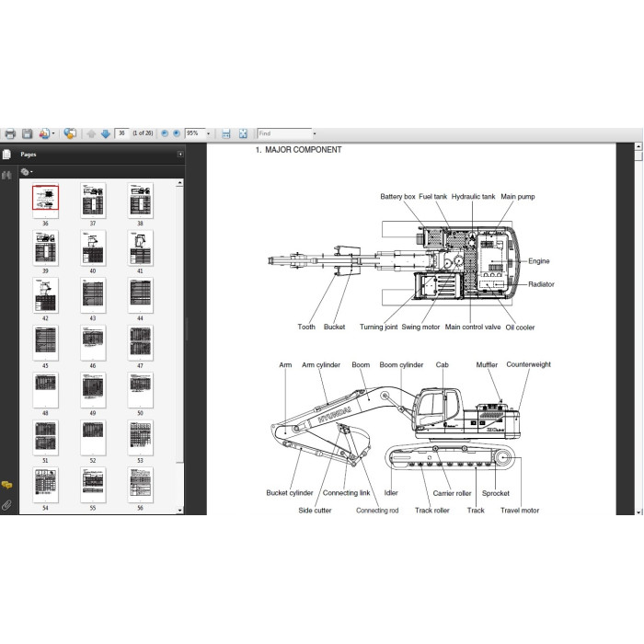Select the page 54 thumbnail
This screenshot has height=644, width=644.
(x=45, y=485)
